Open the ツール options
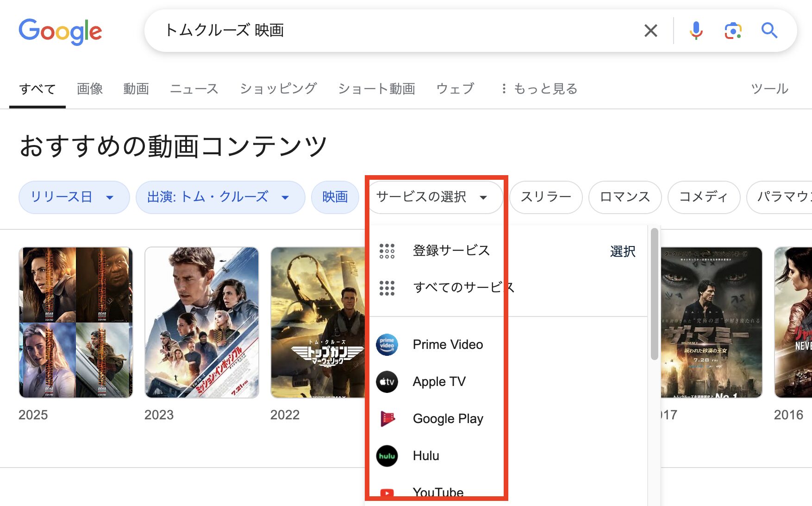This screenshot has width=812, height=506. (769, 89)
